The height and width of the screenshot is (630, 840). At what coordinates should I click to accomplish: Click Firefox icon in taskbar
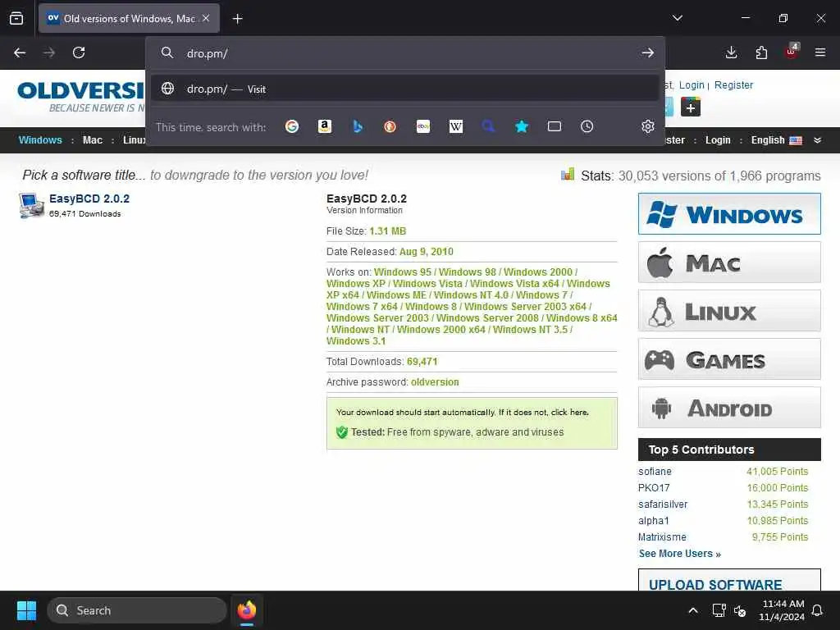(246, 610)
